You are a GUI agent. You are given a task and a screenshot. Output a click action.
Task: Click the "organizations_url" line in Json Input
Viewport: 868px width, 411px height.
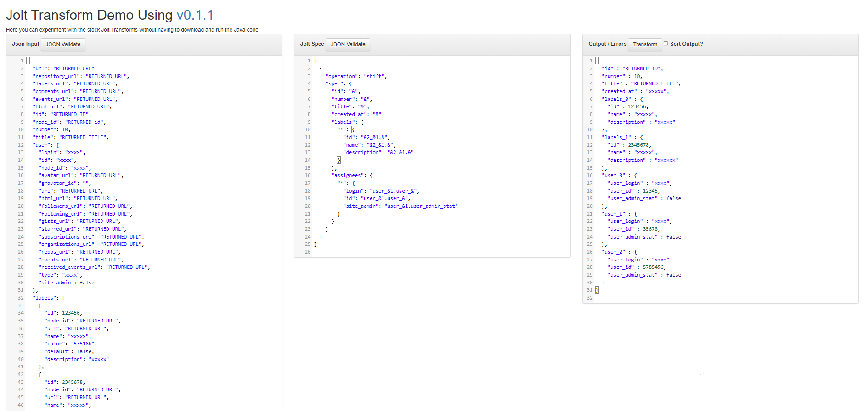[x=91, y=244]
